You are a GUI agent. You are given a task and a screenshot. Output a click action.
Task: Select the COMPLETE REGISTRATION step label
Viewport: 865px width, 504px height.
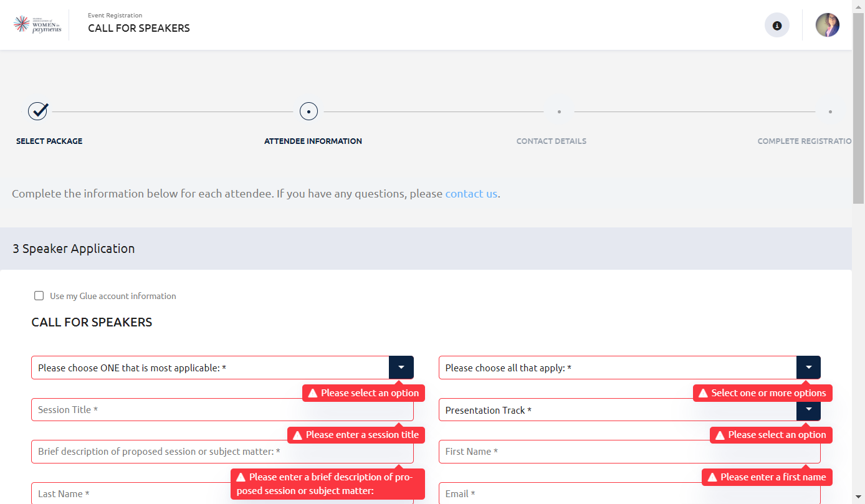pos(805,141)
